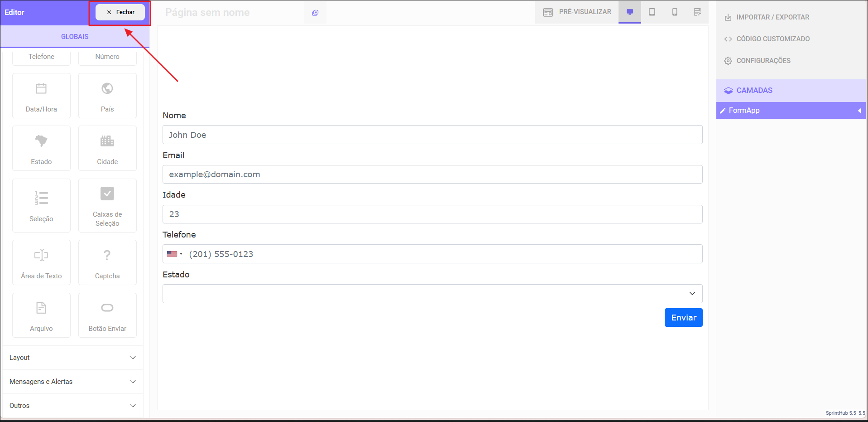This screenshot has height=422, width=868.
Task: Add the País globe field component
Action: point(107,96)
